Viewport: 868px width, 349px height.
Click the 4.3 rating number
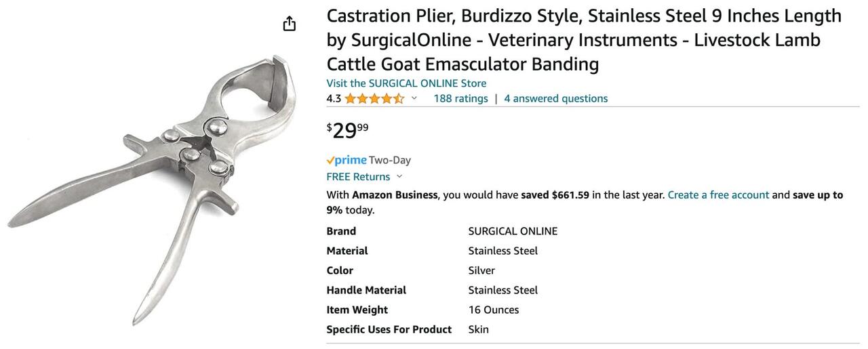click(x=334, y=99)
